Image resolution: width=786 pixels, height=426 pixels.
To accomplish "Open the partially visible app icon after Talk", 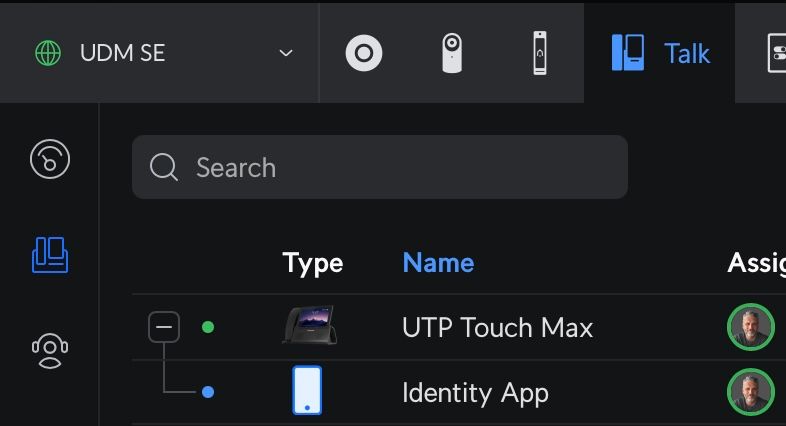I will 774,53.
